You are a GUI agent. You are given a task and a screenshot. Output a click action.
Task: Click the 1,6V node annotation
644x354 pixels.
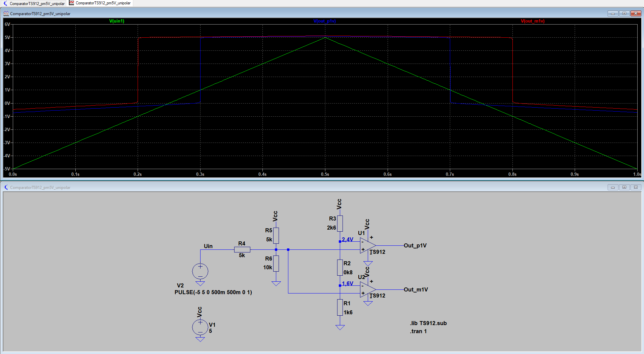348,283
